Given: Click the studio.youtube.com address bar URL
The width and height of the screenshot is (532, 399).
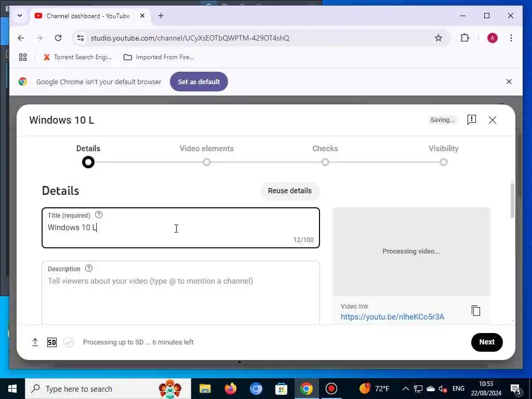Looking at the screenshot, I should coord(190,38).
